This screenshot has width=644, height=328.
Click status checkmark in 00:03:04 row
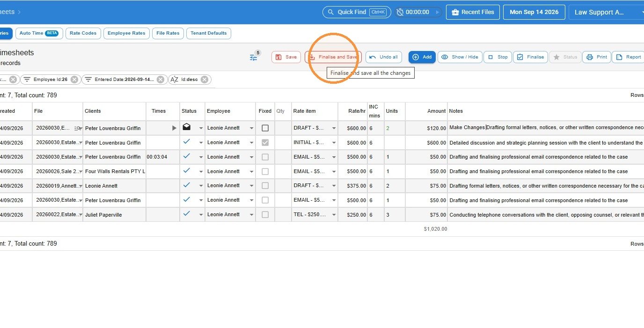(187, 156)
